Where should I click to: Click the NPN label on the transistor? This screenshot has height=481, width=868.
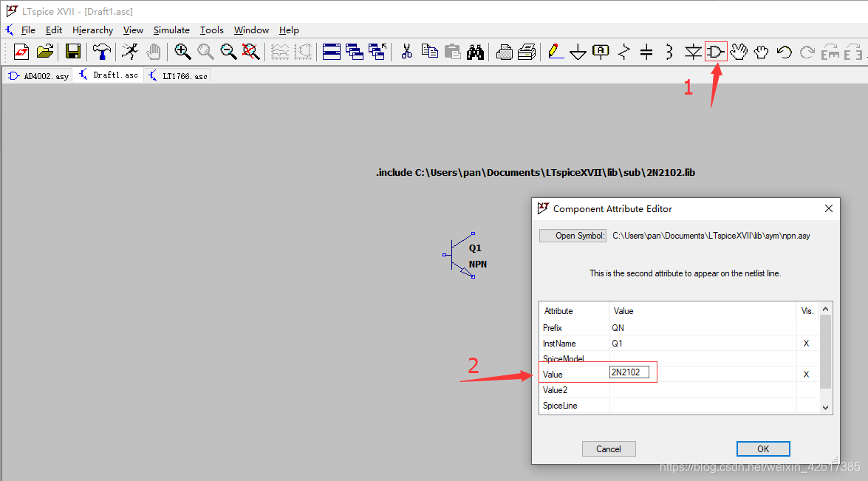point(478,264)
